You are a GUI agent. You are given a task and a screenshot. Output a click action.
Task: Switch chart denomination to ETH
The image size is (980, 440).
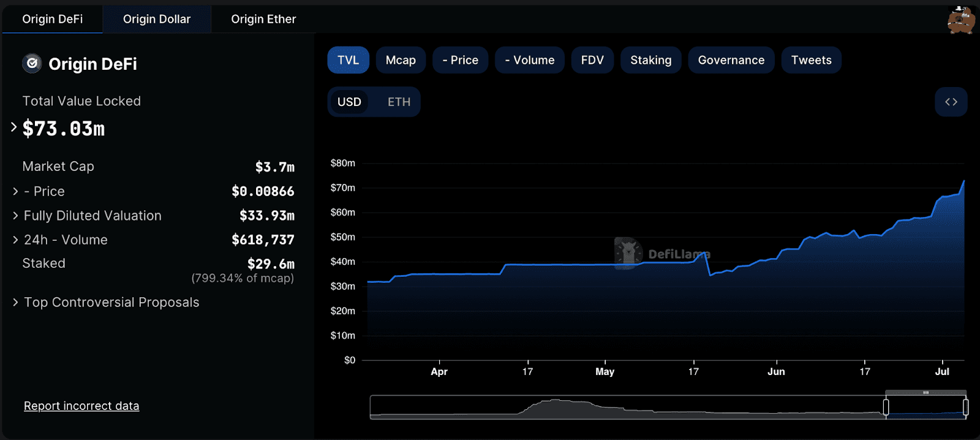pyautogui.click(x=399, y=102)
